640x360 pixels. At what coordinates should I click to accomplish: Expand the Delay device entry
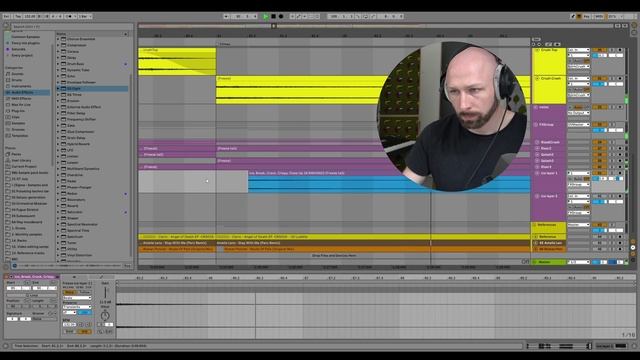pyautogui.click(x=58, y=58)
